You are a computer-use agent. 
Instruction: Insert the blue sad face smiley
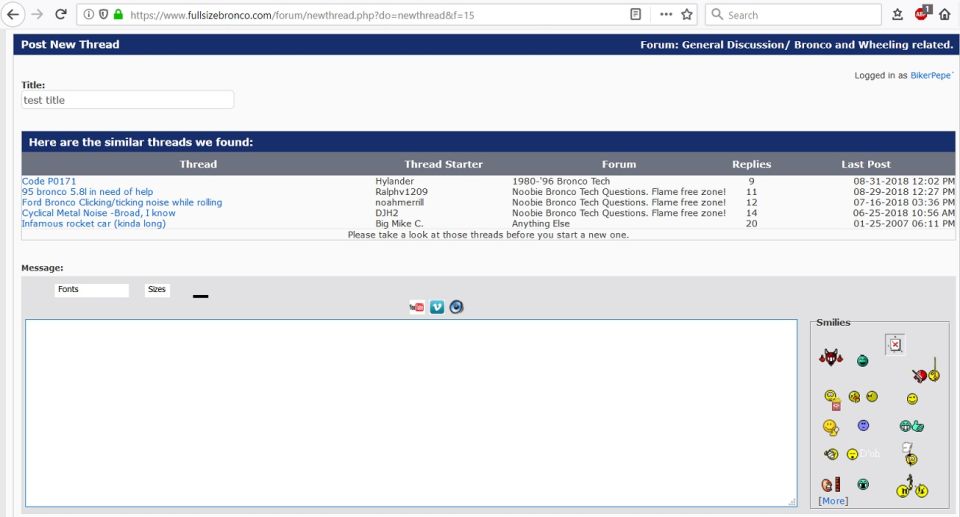[x=863, y=425]
